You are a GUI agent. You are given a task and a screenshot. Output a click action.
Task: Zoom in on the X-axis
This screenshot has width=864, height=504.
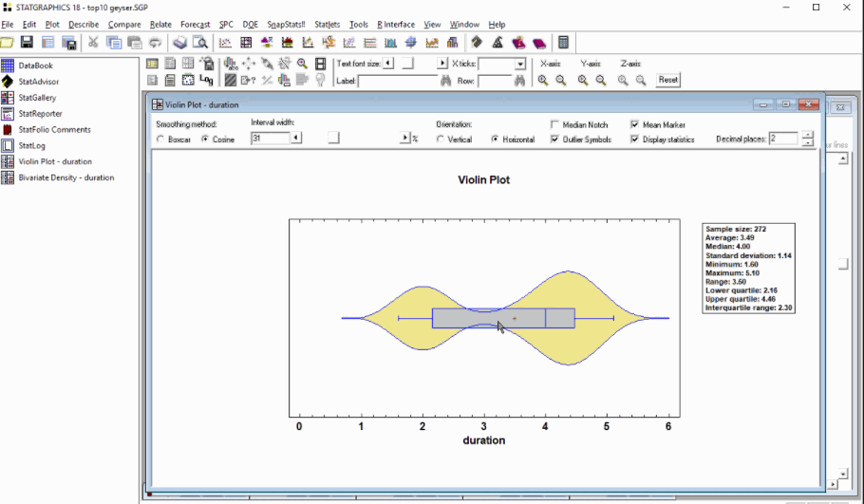click(x=543, y=81)
